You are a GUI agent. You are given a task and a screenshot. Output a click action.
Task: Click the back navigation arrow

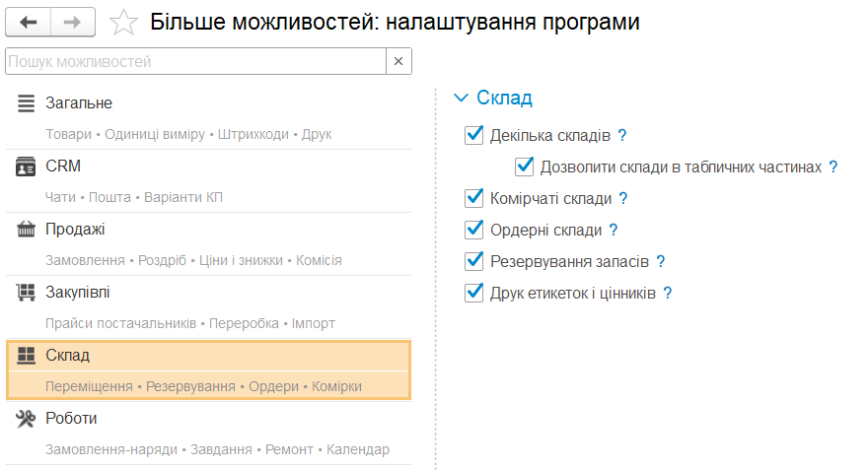click(29, 22)
